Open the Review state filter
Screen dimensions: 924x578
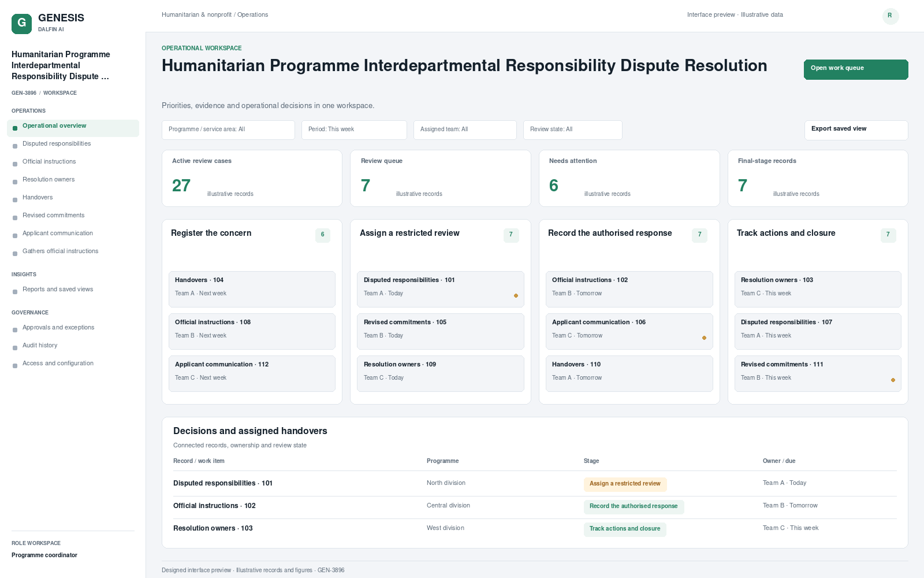tap(572, 130)
